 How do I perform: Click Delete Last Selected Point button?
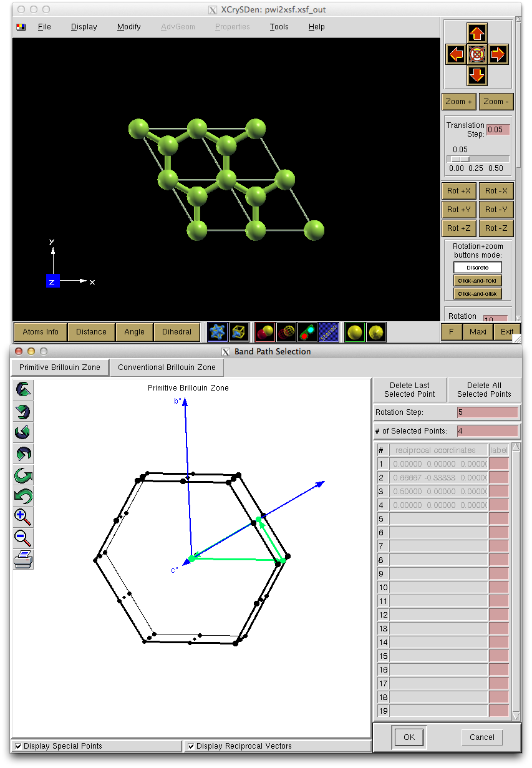click(x=410, y=390)
